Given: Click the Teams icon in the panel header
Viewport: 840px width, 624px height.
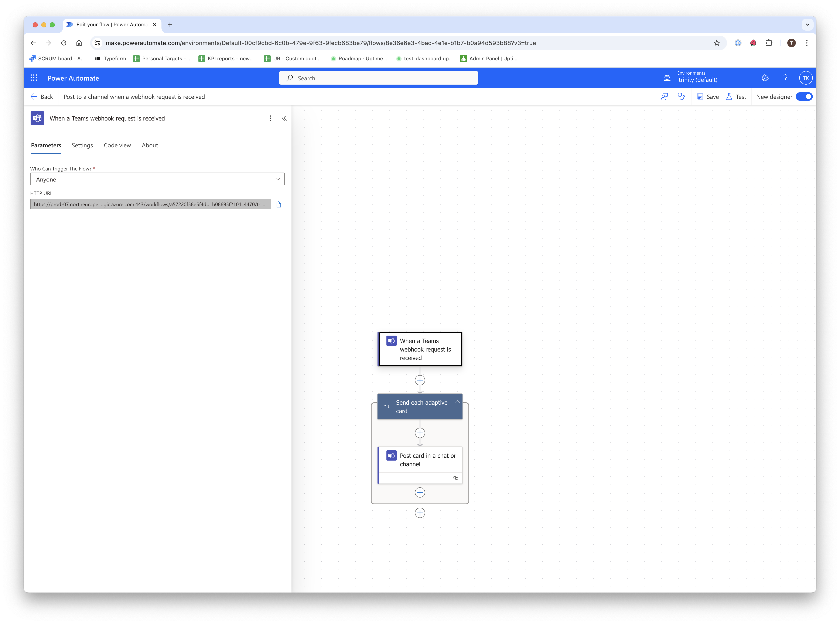Looking at the screenshot, I should (x=37, y=118).
